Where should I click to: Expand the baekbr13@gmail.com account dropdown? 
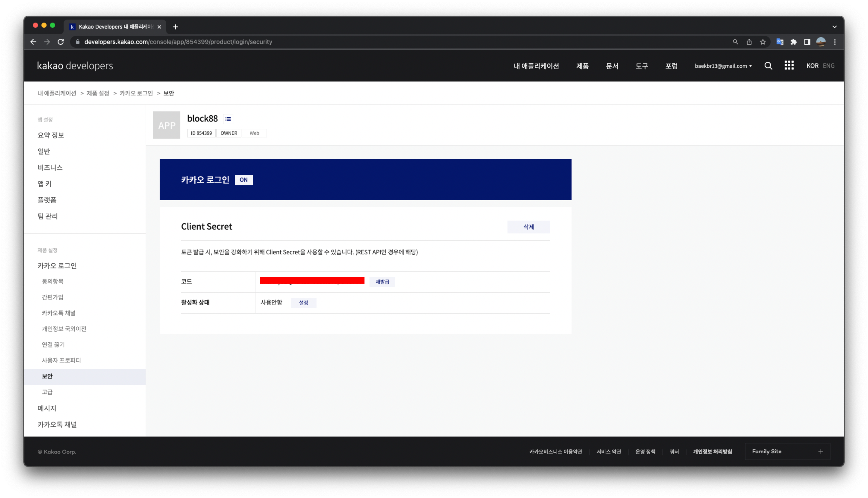(723, 66)
